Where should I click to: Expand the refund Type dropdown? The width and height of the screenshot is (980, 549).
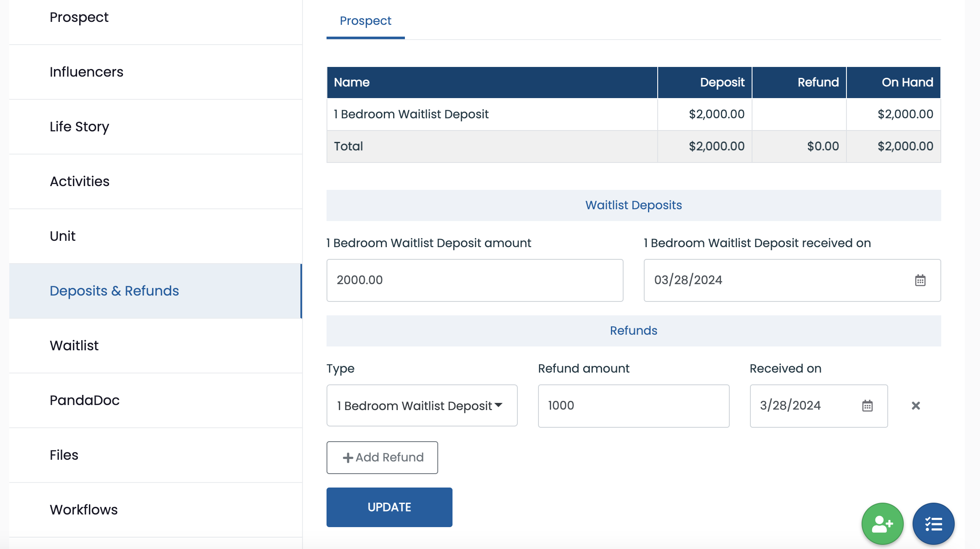[422, 405]
